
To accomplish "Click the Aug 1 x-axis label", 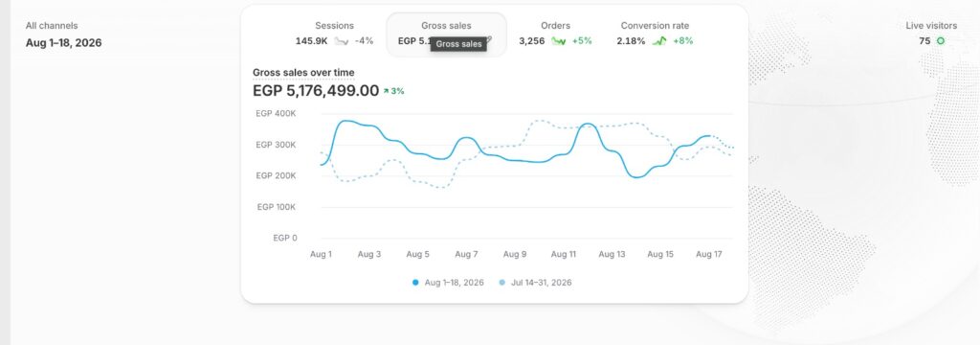I will (x=322, y=254).
